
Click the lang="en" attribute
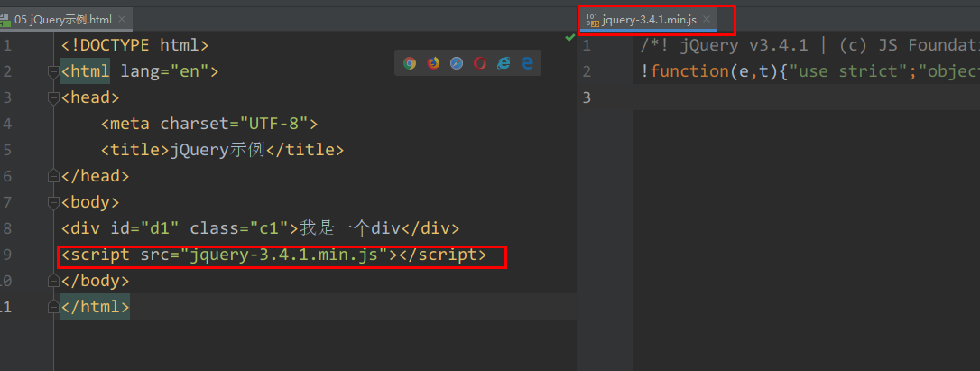164,71
